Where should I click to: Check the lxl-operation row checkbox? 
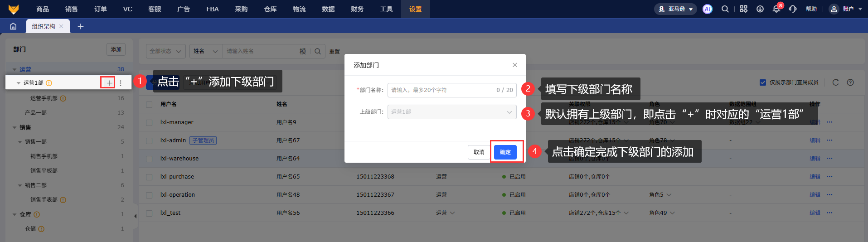tap(149, 195)
